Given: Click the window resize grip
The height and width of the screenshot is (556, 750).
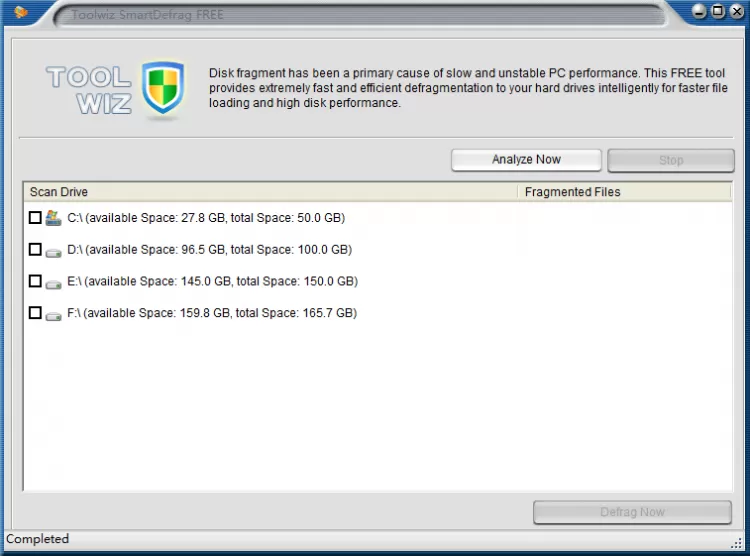Looking at the screenshot, I should (x=737, y=543).
